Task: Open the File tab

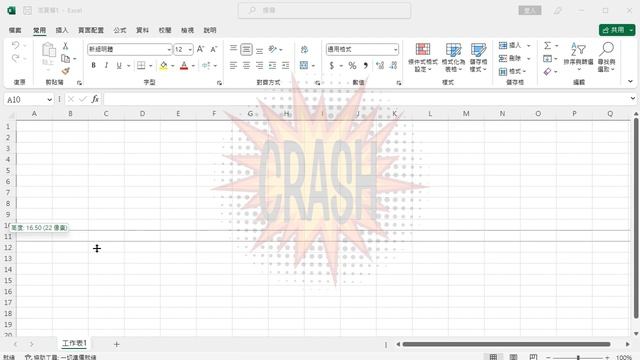Action: tap(15, 30)
